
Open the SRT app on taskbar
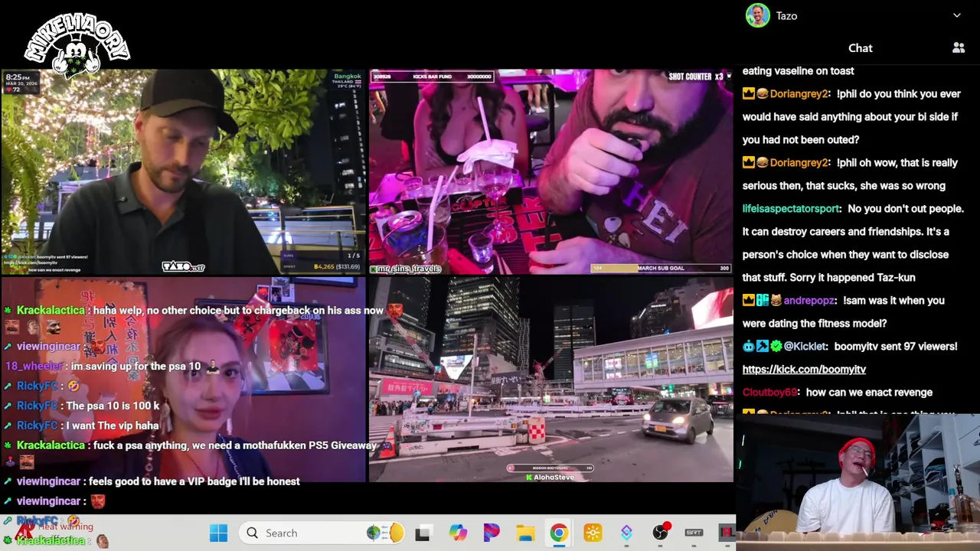[x=694, y=533]
